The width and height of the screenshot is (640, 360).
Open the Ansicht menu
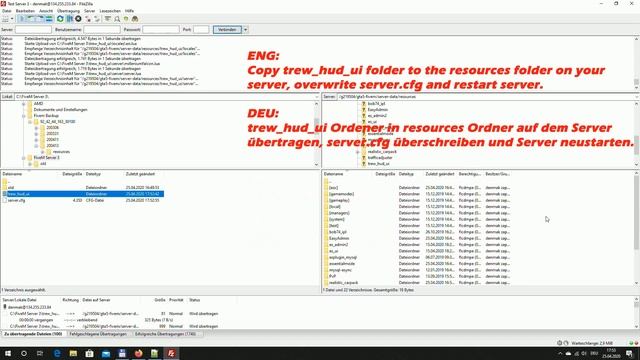(x=46, y=11)
